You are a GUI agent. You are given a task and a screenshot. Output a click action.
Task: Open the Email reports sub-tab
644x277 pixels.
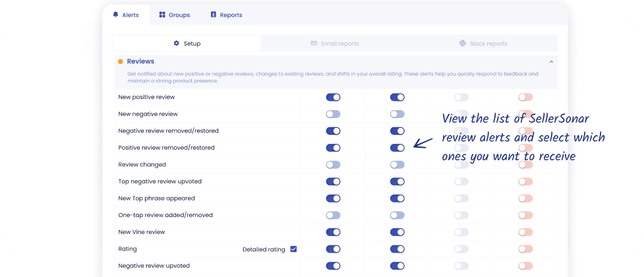(x=335, y=44)
